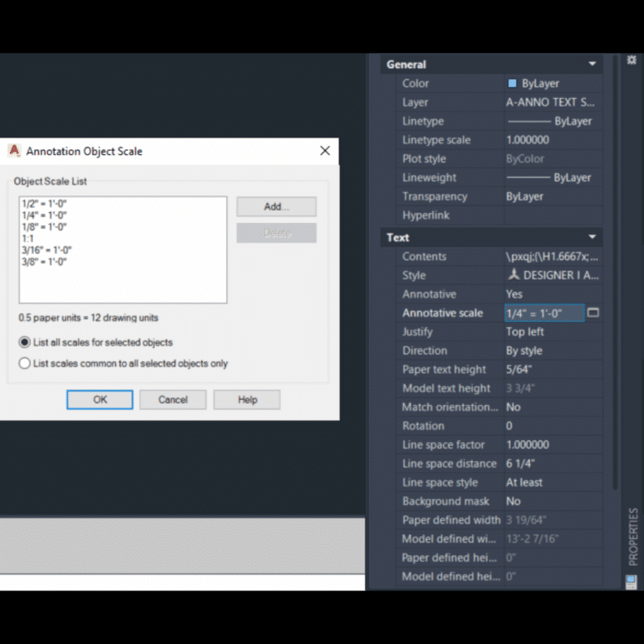Close the Annotation Object Scale dialog

click(x=325, y=151)
